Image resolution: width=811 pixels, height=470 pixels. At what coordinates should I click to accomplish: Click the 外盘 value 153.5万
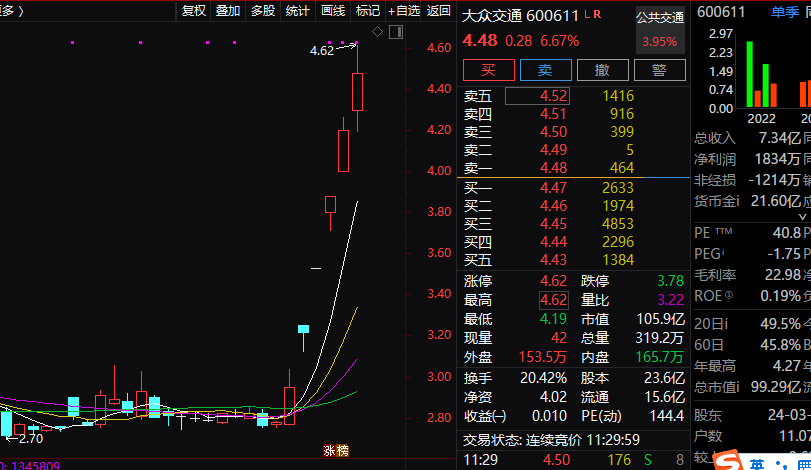tap(543, 357)
